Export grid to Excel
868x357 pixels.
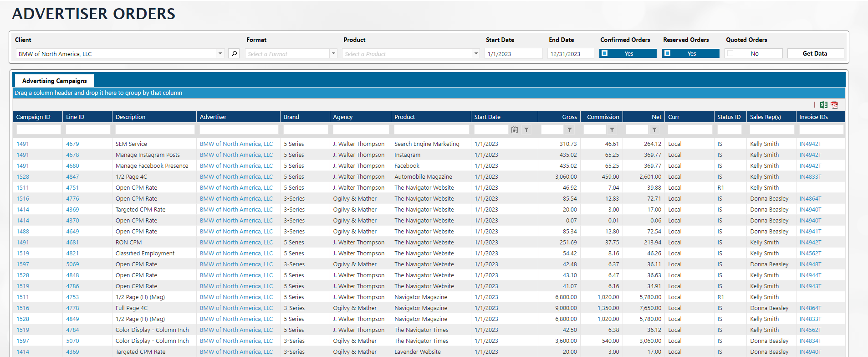tap(823, 105)
